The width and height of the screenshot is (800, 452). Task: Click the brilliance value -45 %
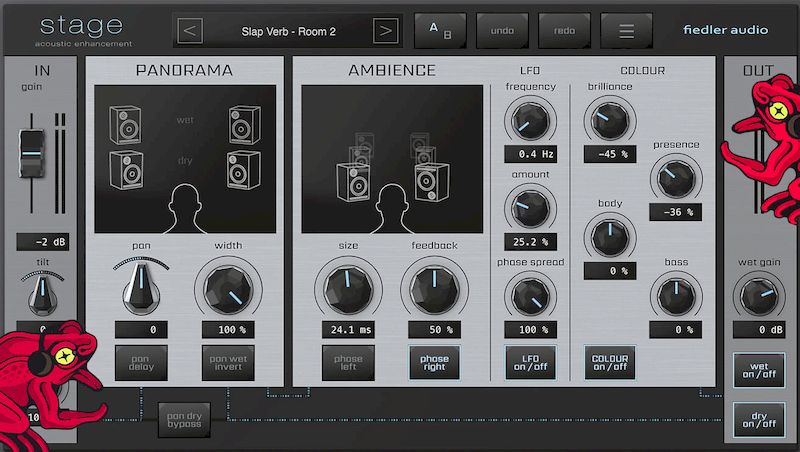coord(610,154)
